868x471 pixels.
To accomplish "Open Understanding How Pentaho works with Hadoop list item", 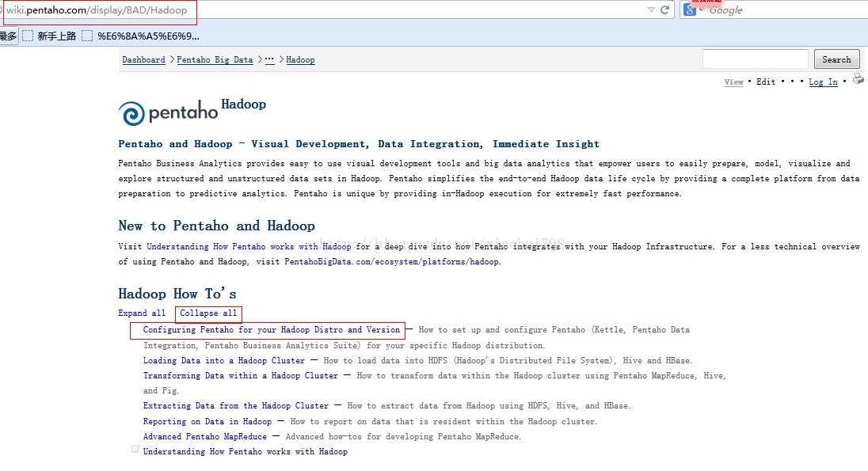I will coord(246,451).
